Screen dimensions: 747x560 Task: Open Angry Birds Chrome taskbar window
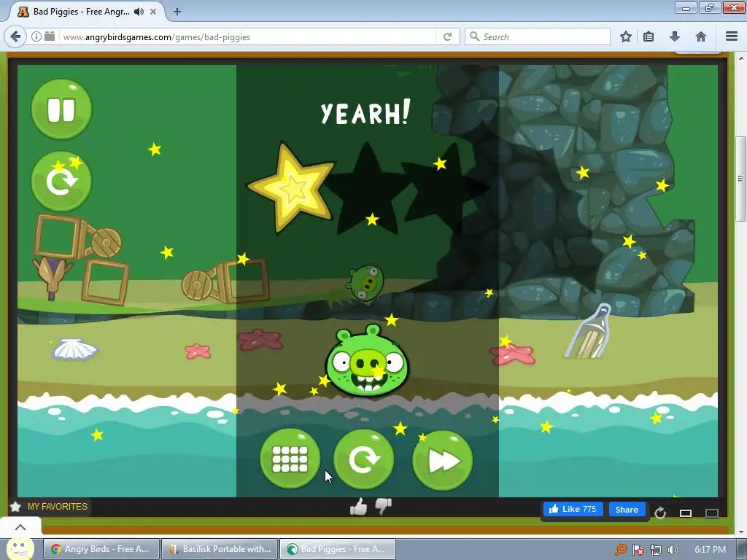(x=101, y=549)
